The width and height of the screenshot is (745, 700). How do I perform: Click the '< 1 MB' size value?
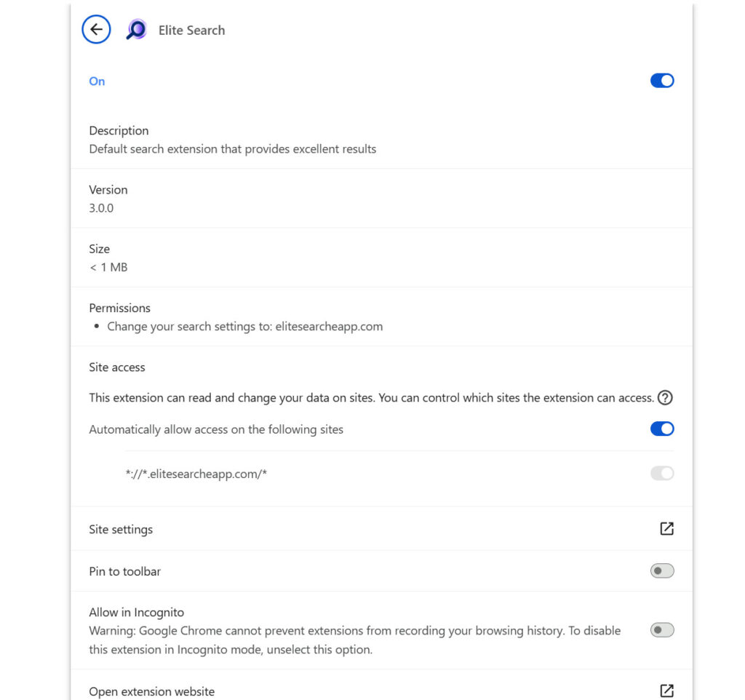[x=108, y=268]
